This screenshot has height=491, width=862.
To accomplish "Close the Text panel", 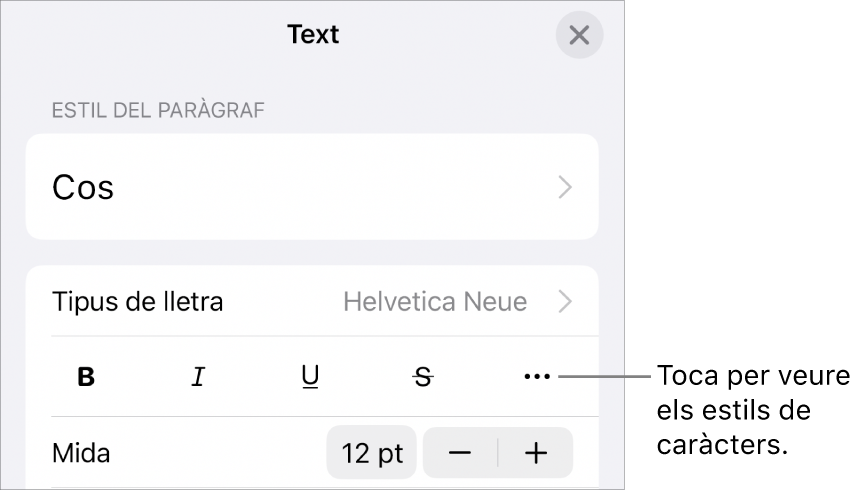I will tap(579, 36).
